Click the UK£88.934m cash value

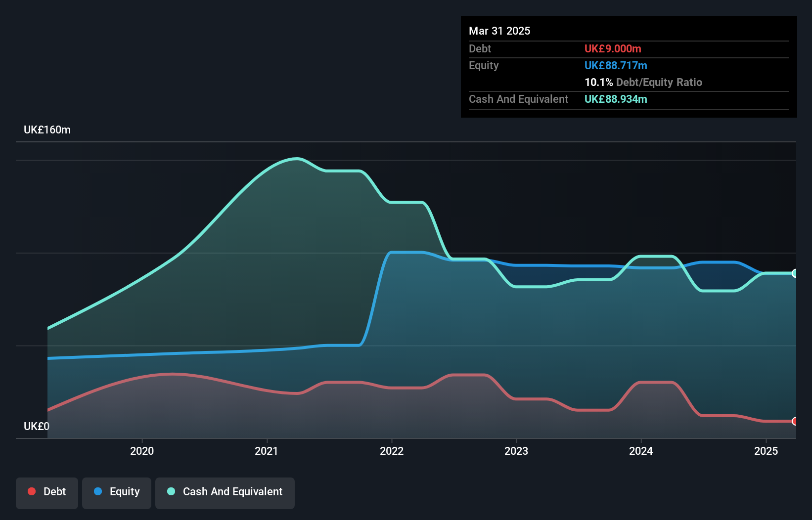click(616, 99)
